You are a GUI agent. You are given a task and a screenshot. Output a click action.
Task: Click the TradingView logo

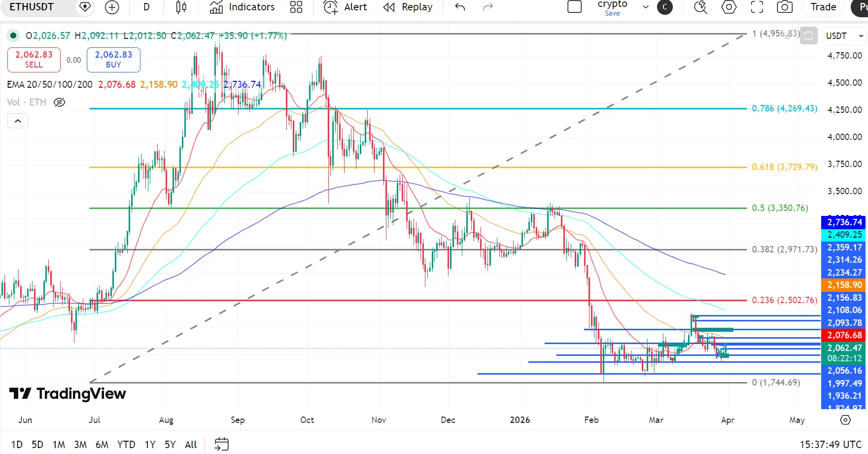pos(68,393)
